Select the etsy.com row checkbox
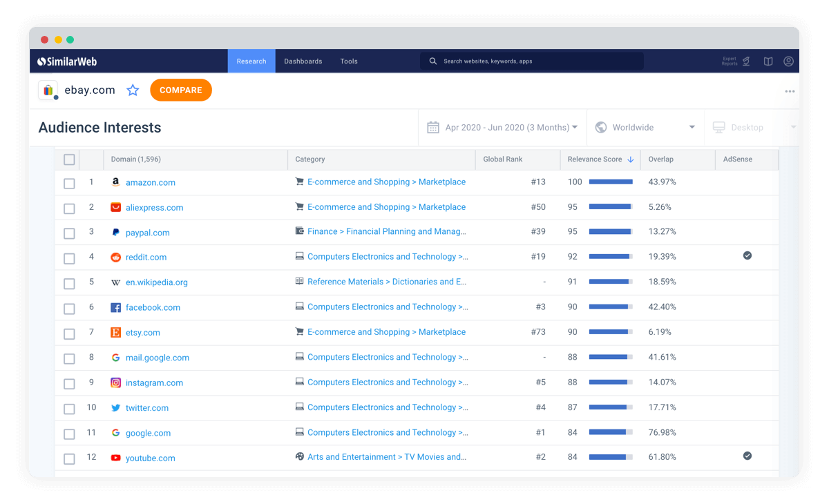Screen dimensions: 829x504 [69, 333]
